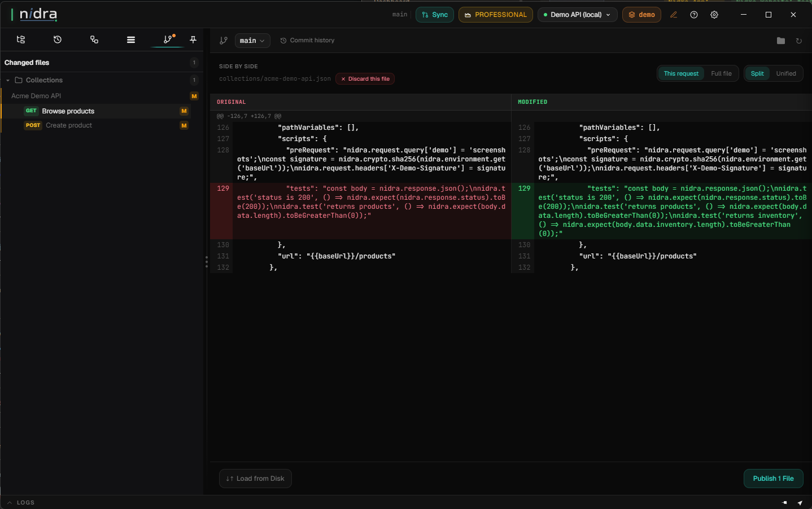Click the log panel icon in status bar
This screenshot has width=812, height=509.
[x=784, y=502]
